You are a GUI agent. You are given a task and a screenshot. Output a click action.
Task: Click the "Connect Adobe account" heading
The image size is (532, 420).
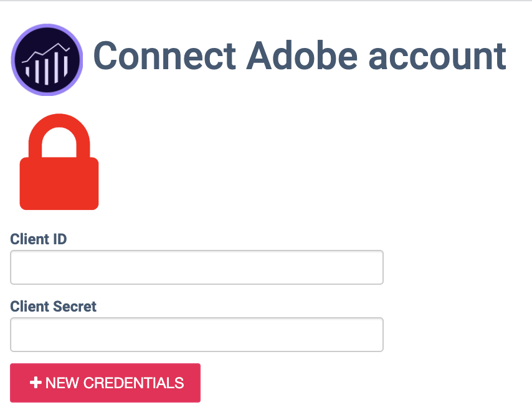point(299,56)
